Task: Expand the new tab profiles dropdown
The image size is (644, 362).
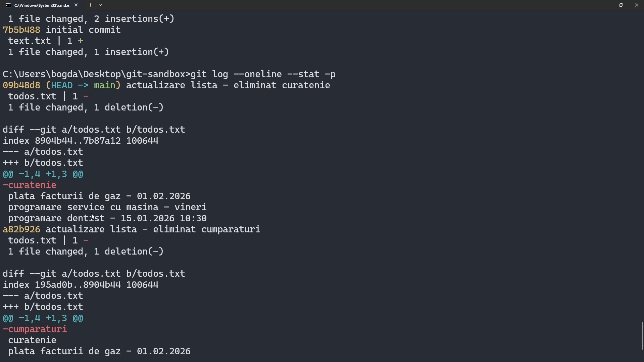Action: coord(101,5)
